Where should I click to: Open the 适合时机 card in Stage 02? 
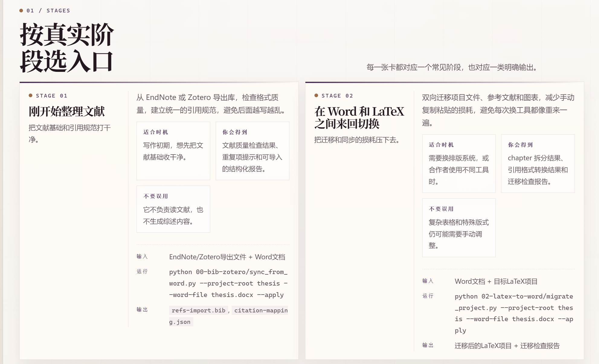coord(459,164)
